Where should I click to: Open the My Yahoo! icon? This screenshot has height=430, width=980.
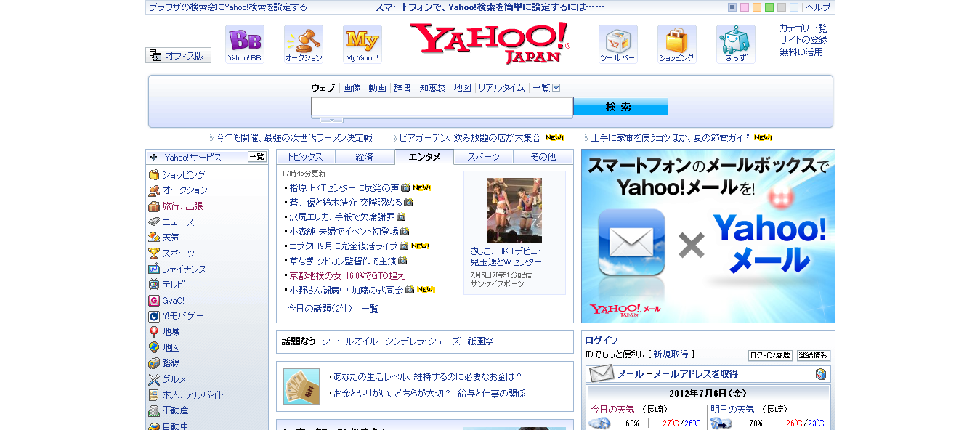click(363, 44)
